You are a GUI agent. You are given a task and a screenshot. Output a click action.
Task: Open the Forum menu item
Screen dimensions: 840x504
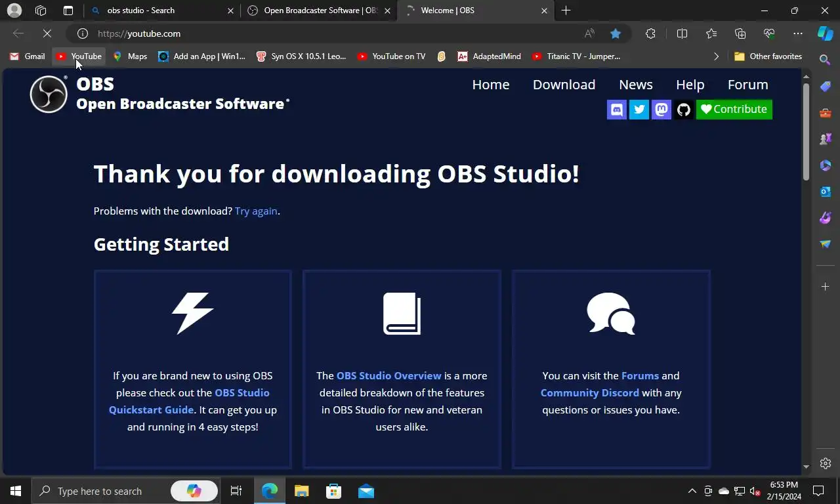pyautogui.click(x=748, y=85)
